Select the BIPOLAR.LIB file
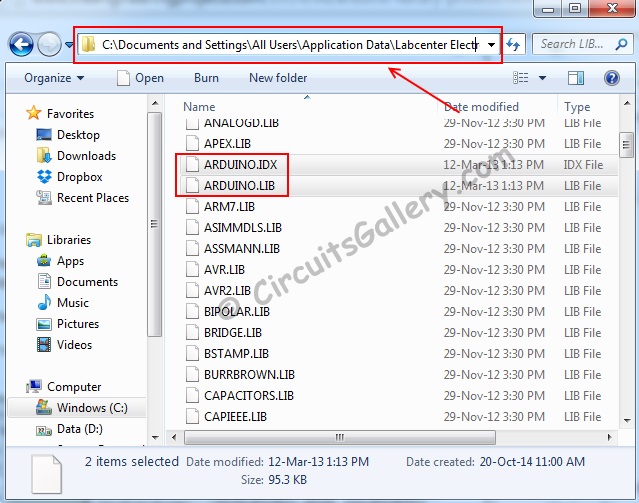The height and width of the screenshot is (503, 639). (x=236, y=312)
